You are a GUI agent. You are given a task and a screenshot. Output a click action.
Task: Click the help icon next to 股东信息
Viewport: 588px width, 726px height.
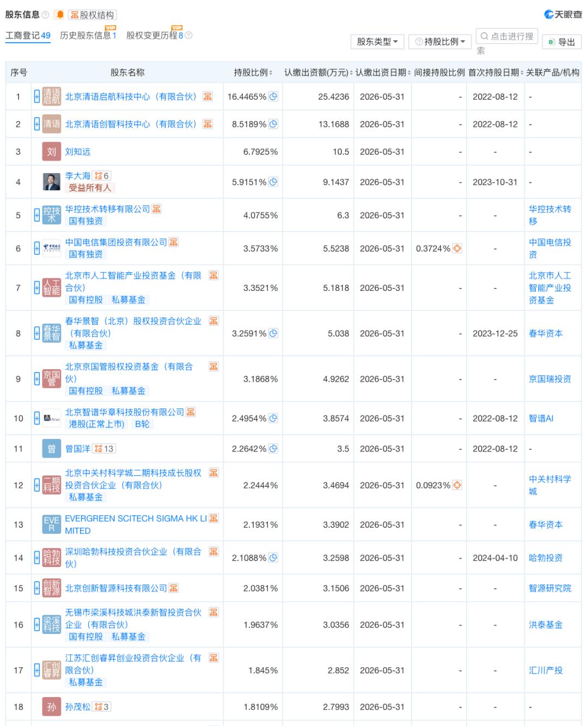pyautogui.click(x=45, y=15)
